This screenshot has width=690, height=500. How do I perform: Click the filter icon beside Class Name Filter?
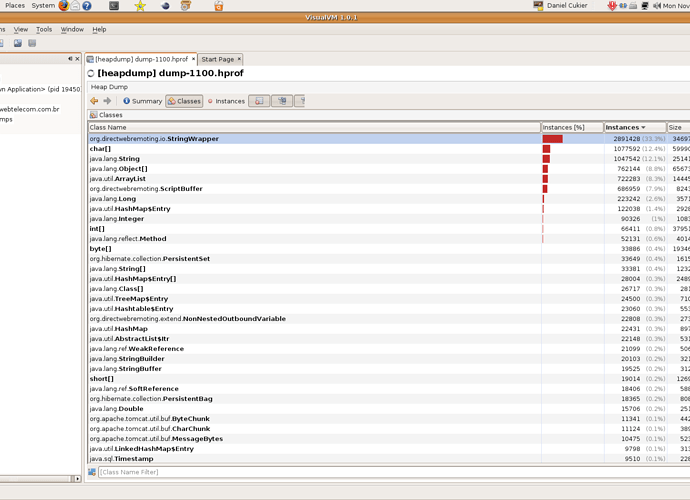[92, 472]
